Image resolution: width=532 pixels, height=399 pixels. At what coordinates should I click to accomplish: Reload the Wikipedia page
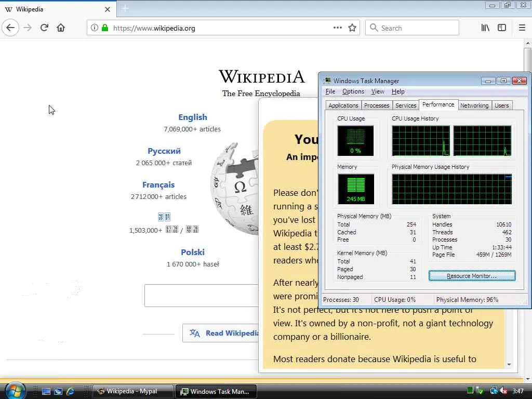pos(45,28)
